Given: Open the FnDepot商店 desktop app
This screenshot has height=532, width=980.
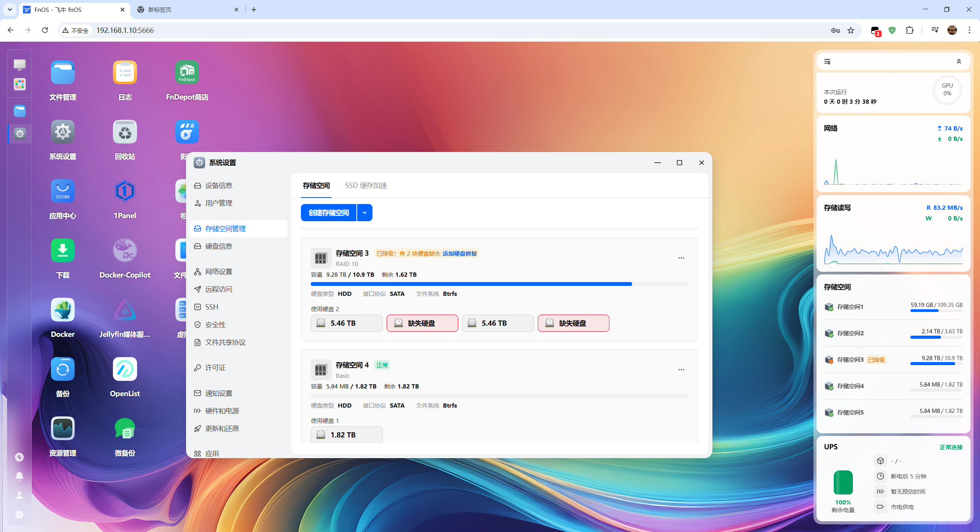Looking at the screenshot, I should click(187, 73).
